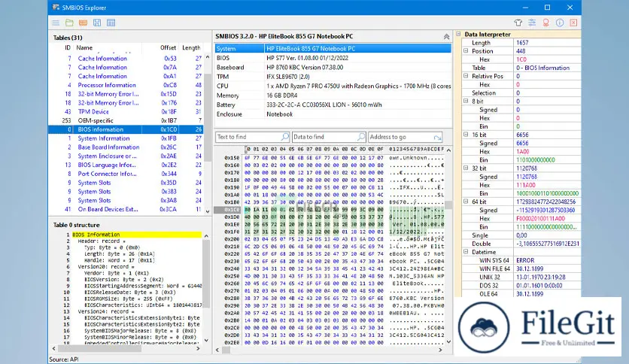The image size is (629, 364).
Task: Click the magnifier in the Data to find box
Action: (x=361, y=137)
